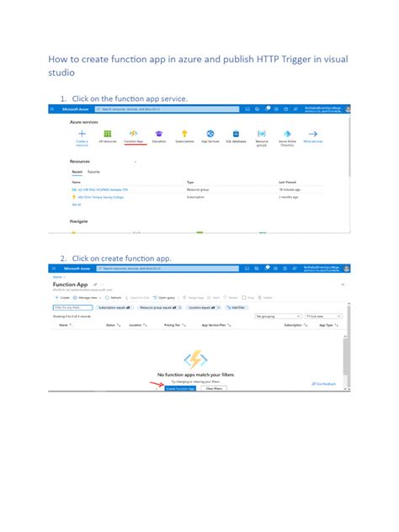399x532 pixels.
Task: Click the Subscription equals all filter pill
Action: [x=114, y=307]
